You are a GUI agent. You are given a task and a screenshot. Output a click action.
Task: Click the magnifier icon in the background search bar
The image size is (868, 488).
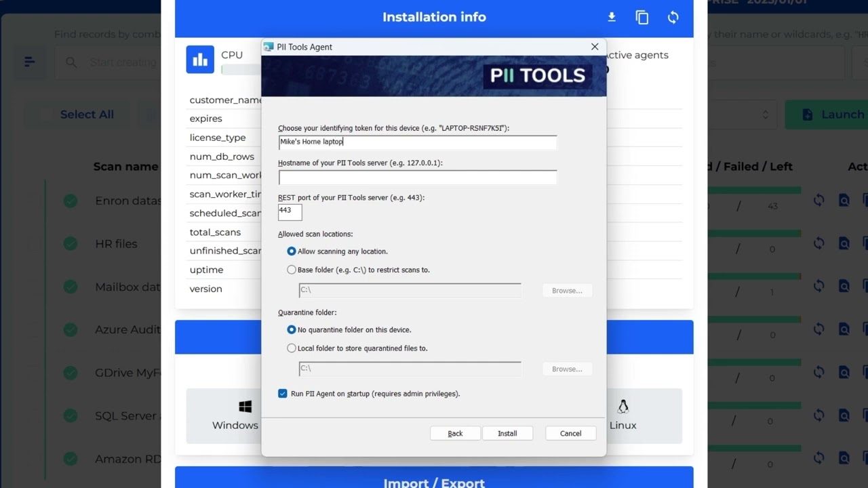71,62
